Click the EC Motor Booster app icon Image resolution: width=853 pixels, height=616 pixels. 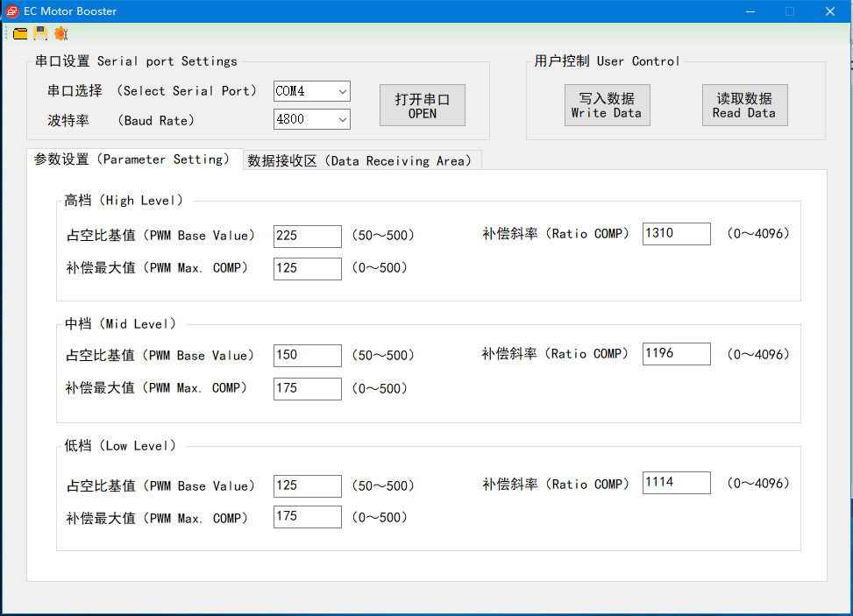coord(12,11)
